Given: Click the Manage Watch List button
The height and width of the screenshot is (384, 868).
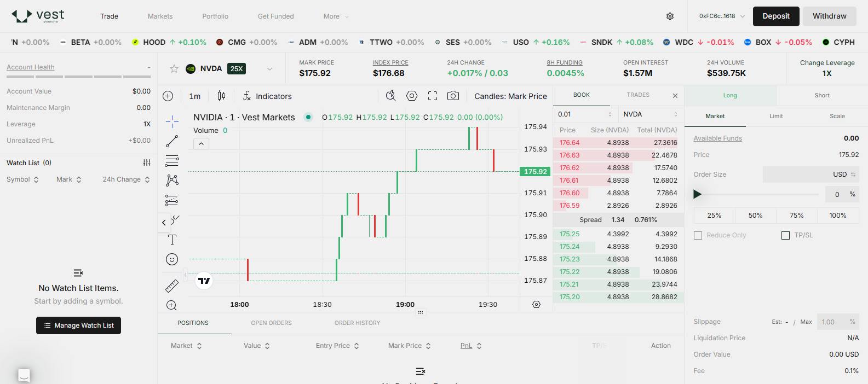Looking at the screenshot, I should click(78, 325).
